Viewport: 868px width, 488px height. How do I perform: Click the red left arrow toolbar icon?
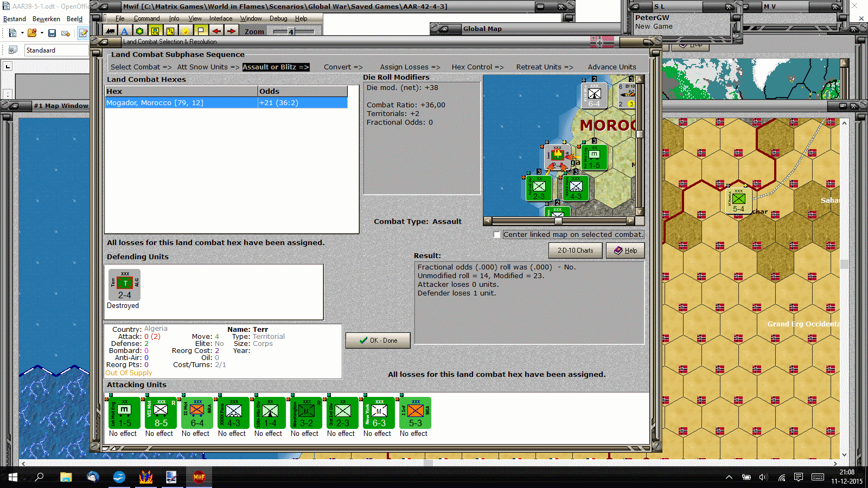coord(216,31)
